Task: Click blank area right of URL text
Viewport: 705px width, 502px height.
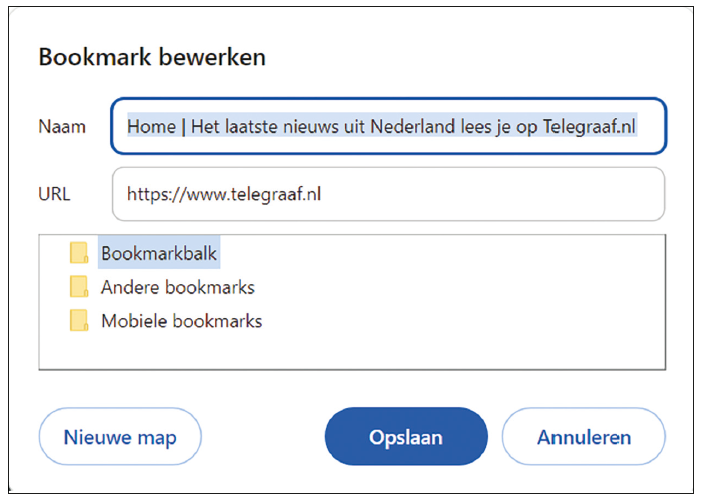Action: pos(490,194)
